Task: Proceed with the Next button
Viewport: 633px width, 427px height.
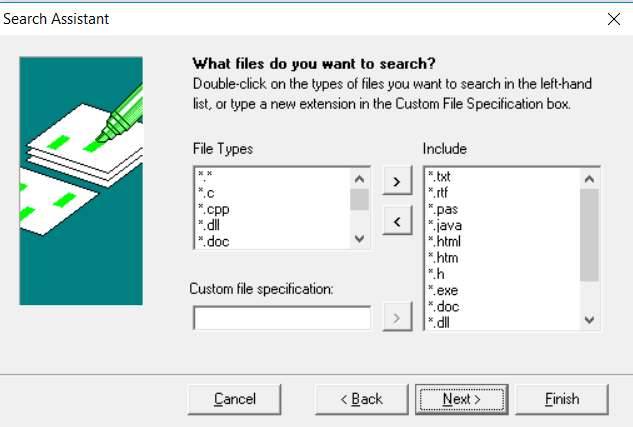Action: 461,399
